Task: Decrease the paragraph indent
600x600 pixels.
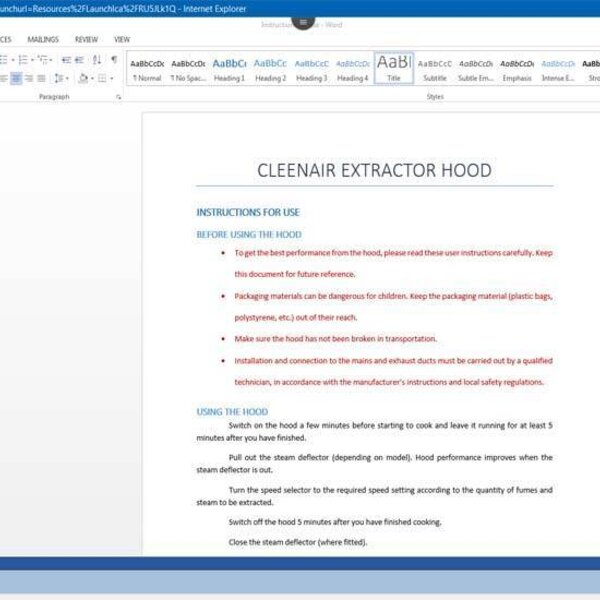Action: pyautogui.click(x=66, y=60)
